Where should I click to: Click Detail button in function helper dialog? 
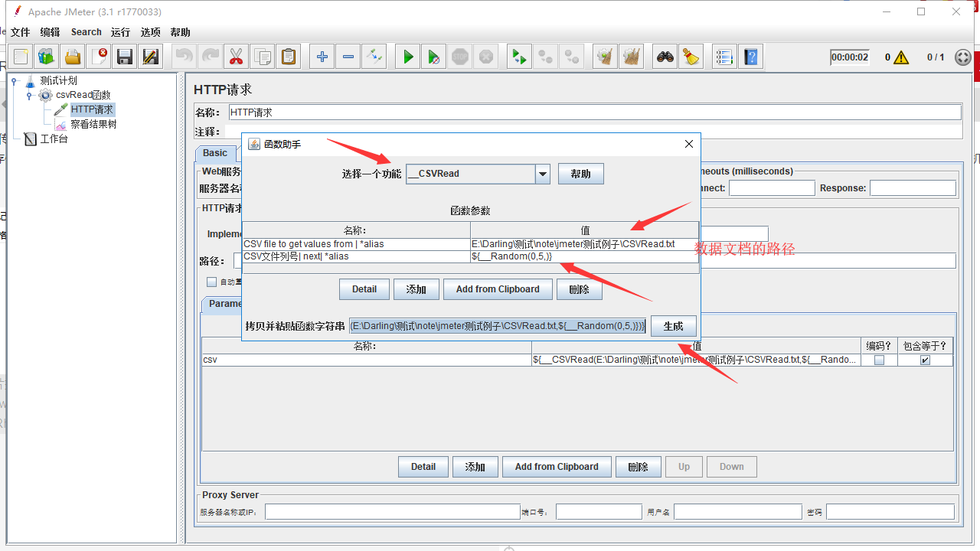pos(364,289)
